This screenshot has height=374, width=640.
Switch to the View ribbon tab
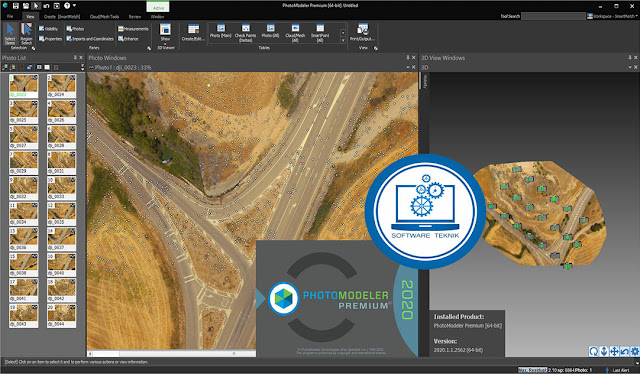(x=30, y=17)
